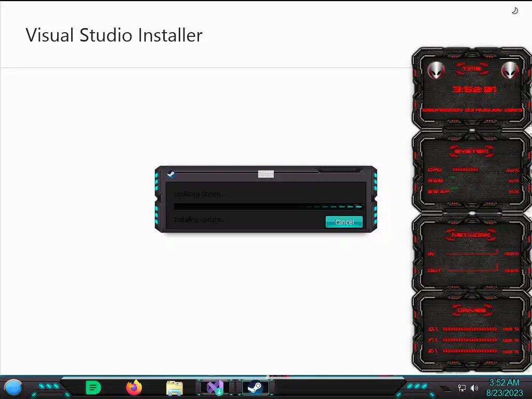Viewport: 532px width, 399px height.
Task: Click the E:\ drive usage bar
Action: [470, 351]
